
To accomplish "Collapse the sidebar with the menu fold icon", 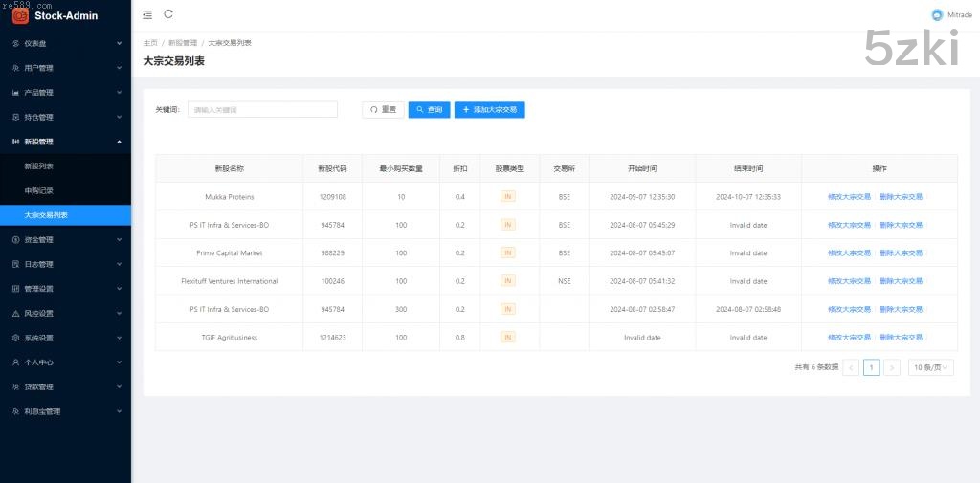I will [147, 14].
